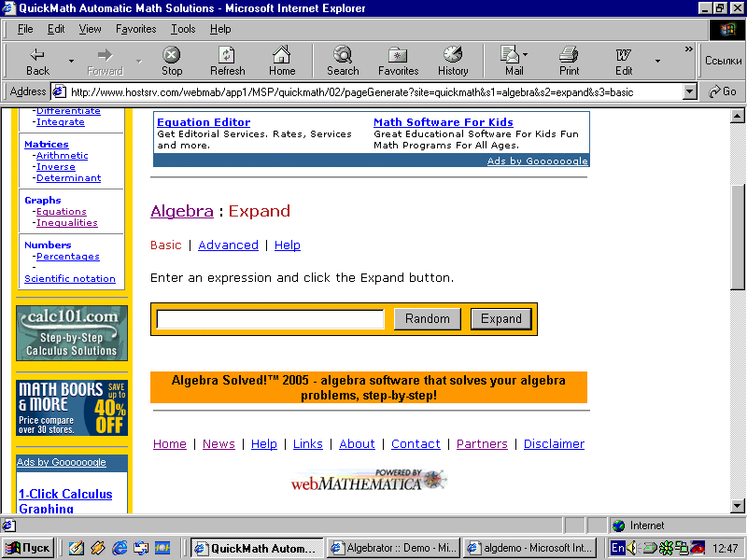Switch to the algdemo taskbar window
This screenshot has height=560, width=747.
[x=529, y=548]
